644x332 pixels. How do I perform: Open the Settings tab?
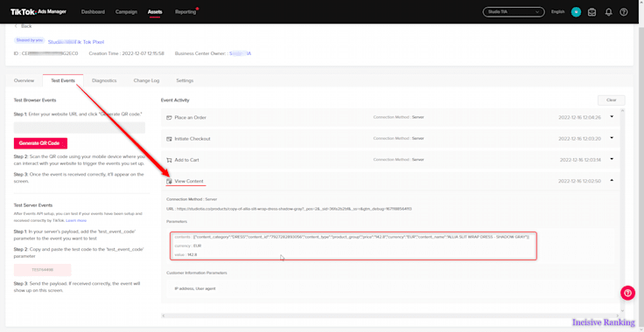click(x=185, y=80)
